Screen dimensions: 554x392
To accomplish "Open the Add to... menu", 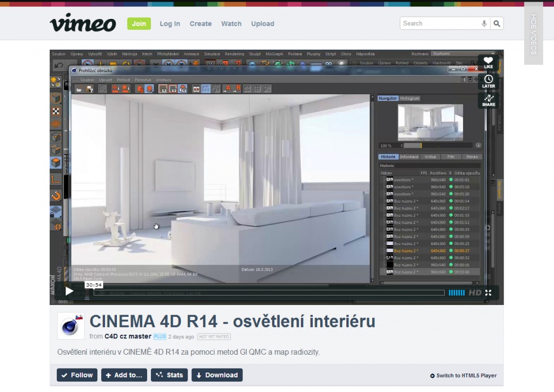I will tap(124, 375).
